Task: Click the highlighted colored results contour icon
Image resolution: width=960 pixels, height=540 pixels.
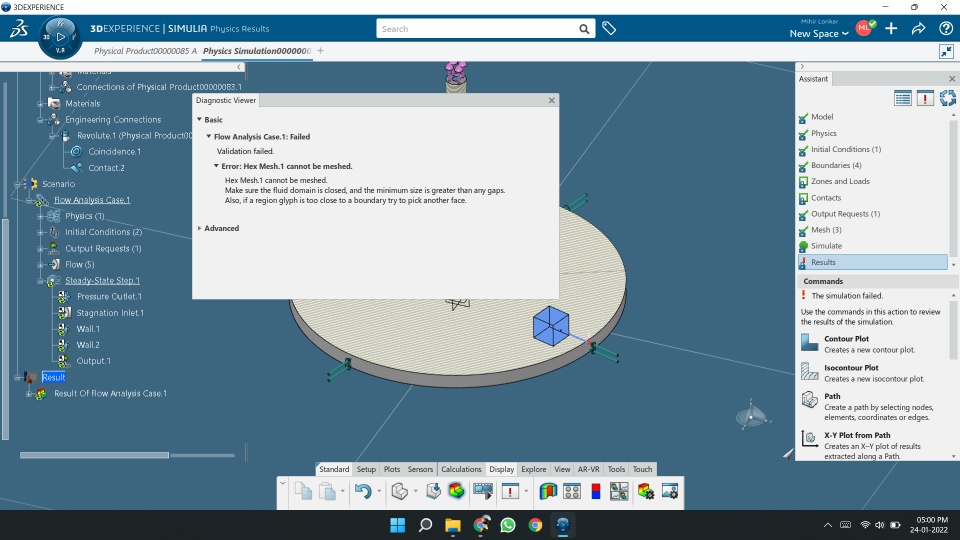Action: click(x=456, y=490)
